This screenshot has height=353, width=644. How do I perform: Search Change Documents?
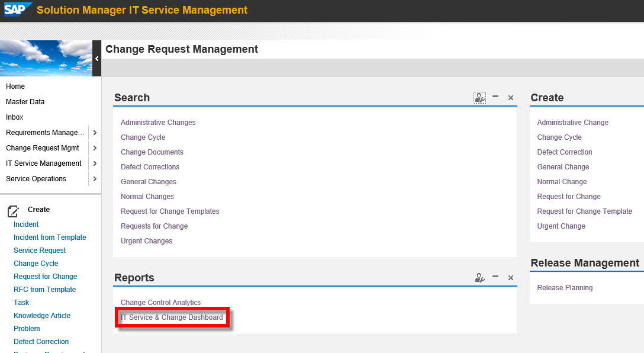click(152, 152)
